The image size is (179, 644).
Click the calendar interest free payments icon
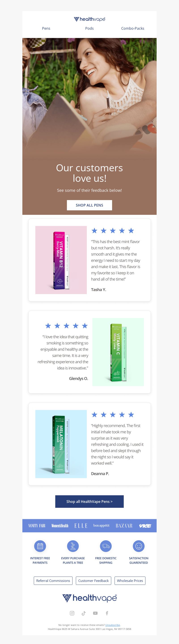(40, 546)
